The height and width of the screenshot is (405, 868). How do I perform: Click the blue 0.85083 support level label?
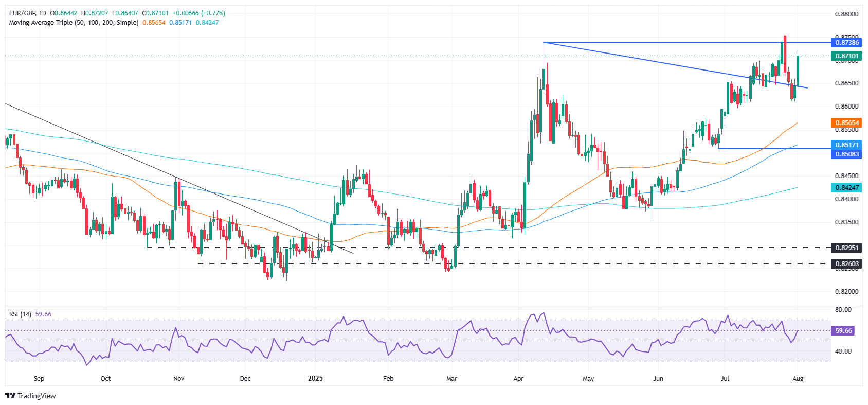coord(846,154)
